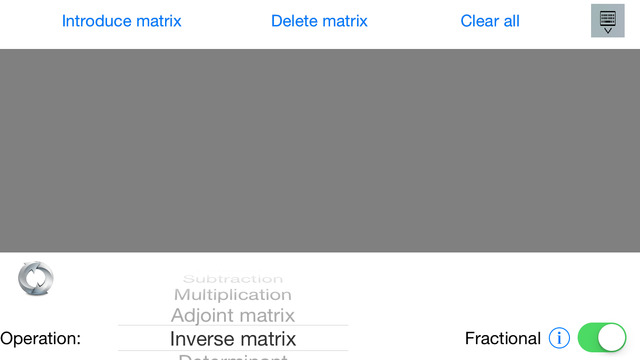
Task: Click the circular arrows refresh icon
Action: click(36, 278)
